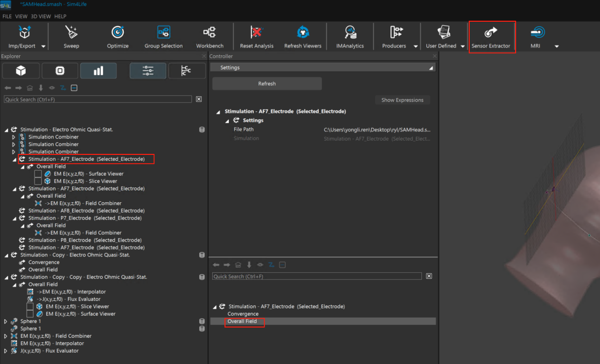The height and width of the screenshot is (364, 600).
Task: Click the Reset Analysis icon
Action: click(256, 33)
